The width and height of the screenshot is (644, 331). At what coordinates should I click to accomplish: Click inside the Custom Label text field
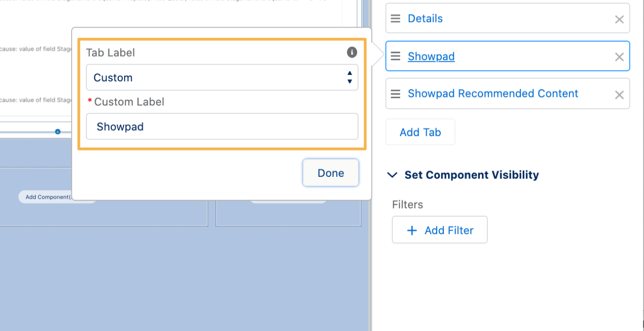coord(222,127)
